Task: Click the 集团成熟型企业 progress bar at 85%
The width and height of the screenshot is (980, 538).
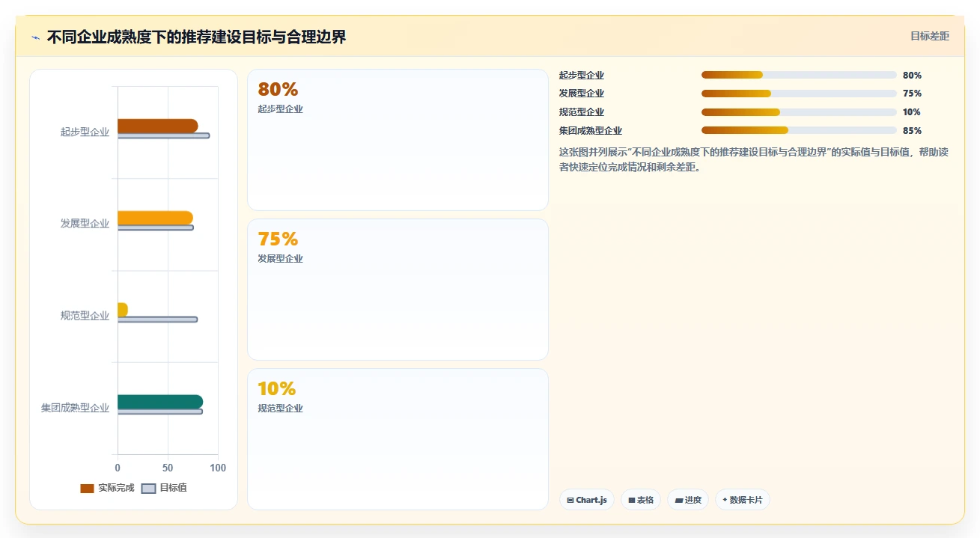Action: tap(799, 130)
